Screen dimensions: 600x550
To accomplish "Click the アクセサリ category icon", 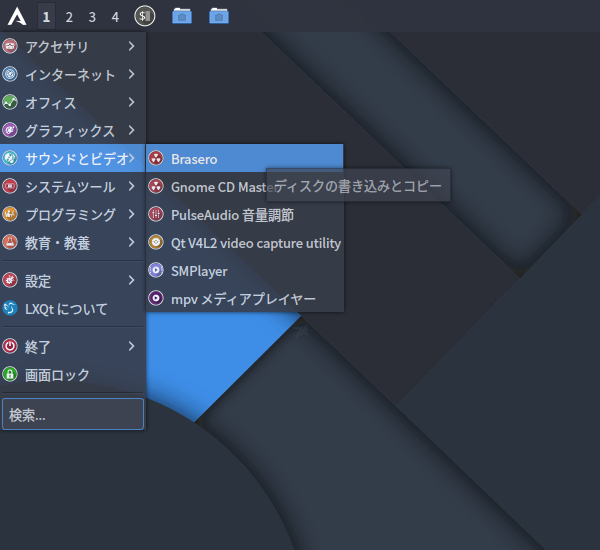I will 10,46.
